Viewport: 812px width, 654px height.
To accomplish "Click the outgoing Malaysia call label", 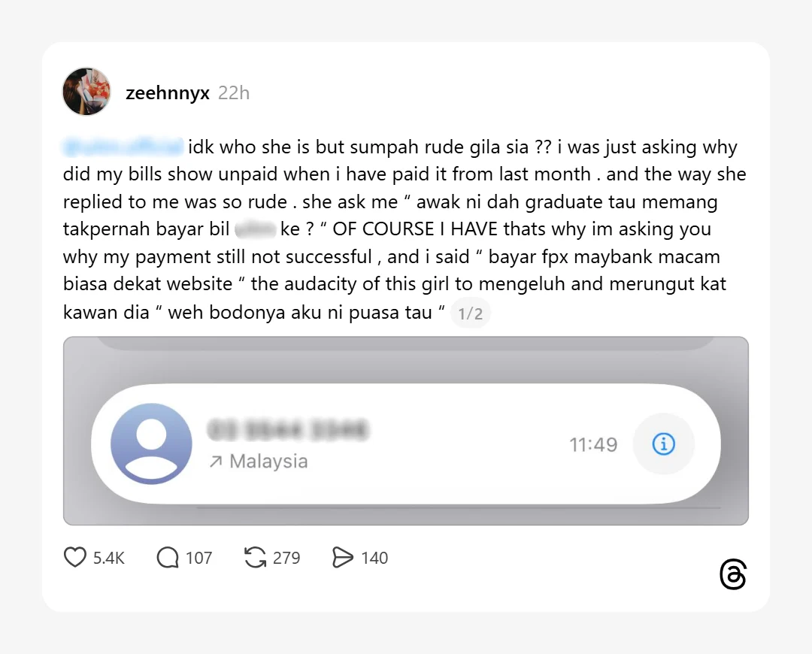I will [x=259, y=462].
